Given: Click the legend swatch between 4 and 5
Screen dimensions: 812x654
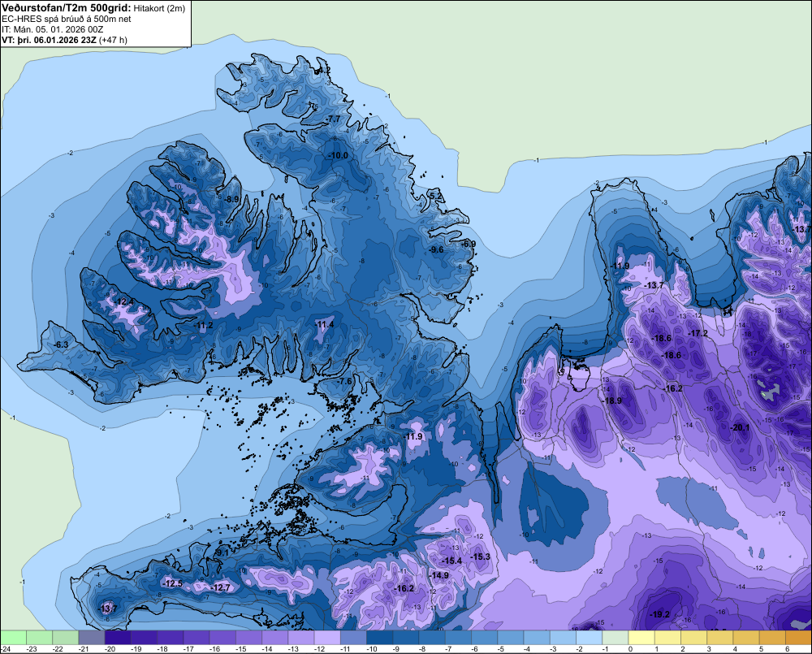Looking at the screenshot, I should [746, 637].
